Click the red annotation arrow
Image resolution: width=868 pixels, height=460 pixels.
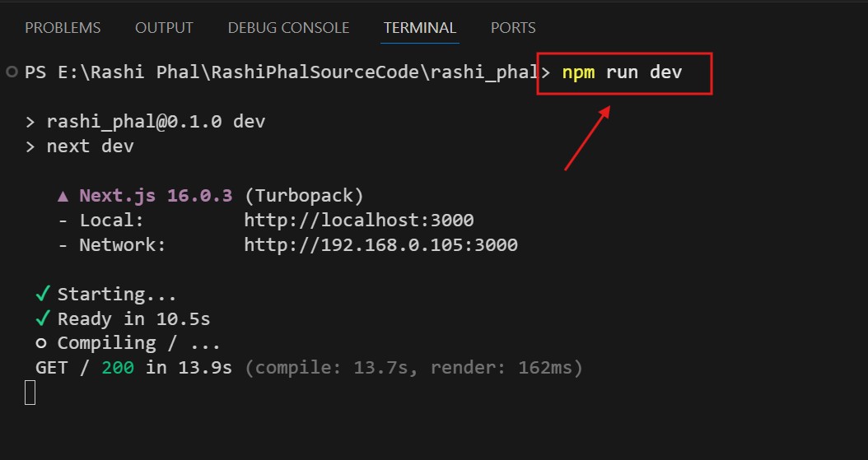[586, 138]
